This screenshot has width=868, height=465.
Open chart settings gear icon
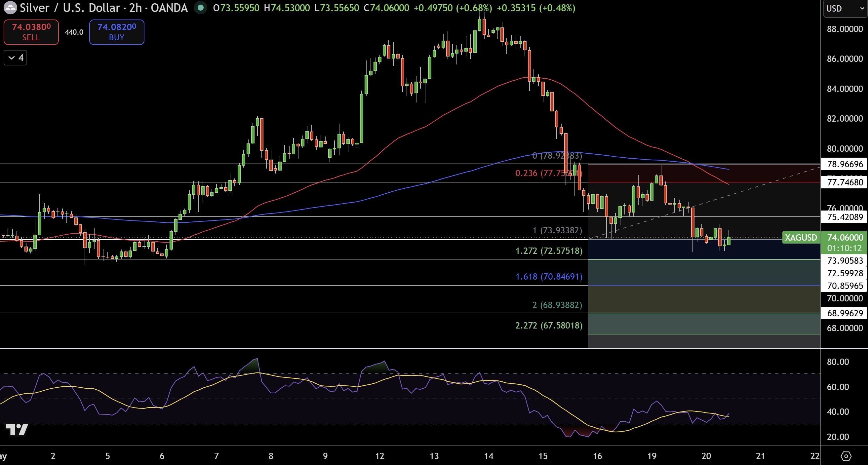[x=846, y=456]
